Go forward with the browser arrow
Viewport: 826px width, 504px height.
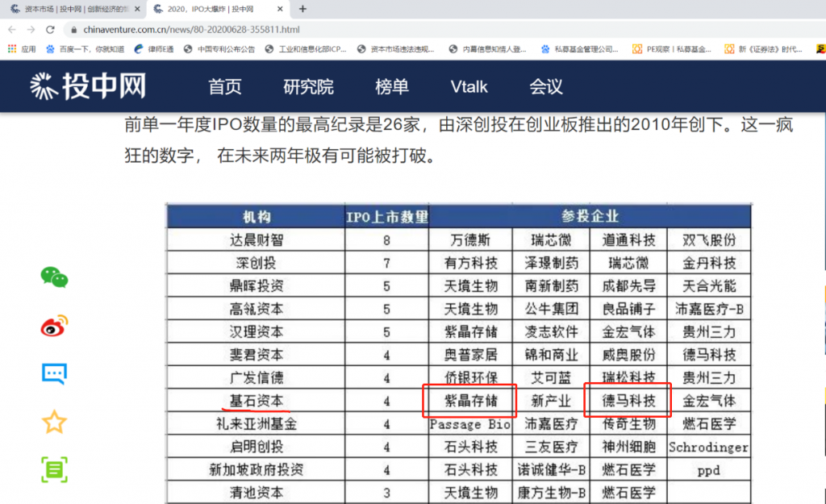(x=31, y=30)
